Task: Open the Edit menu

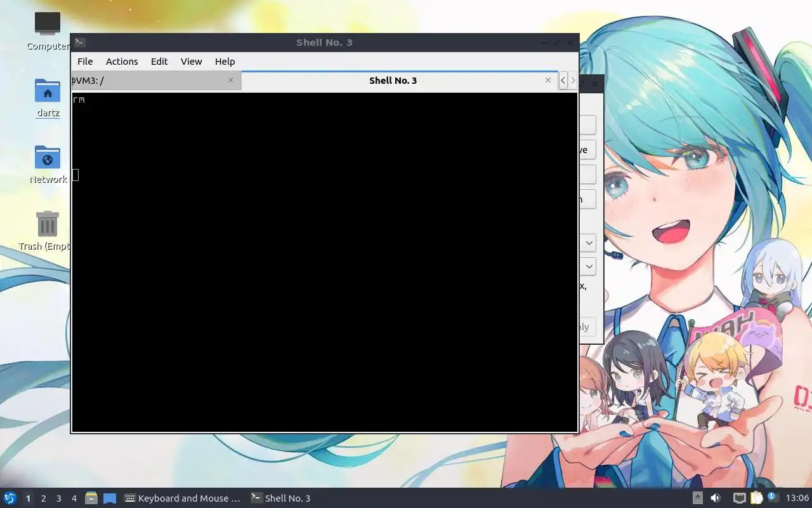Action: (159, 62)
